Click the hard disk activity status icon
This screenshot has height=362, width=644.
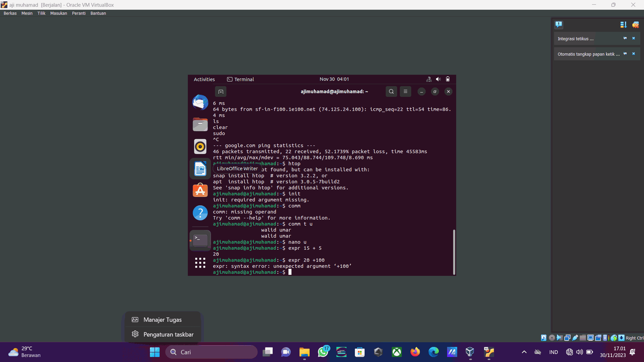544,338
